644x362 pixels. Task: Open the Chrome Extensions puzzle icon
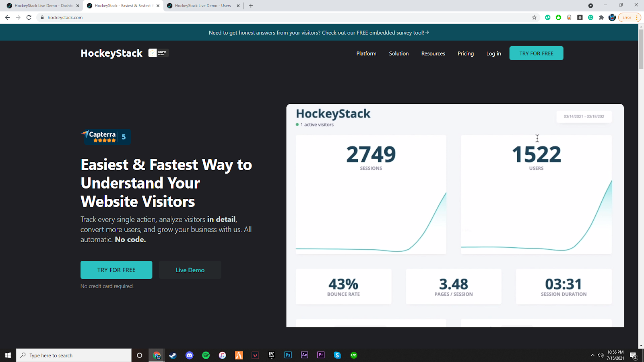(x=601, y=17)
